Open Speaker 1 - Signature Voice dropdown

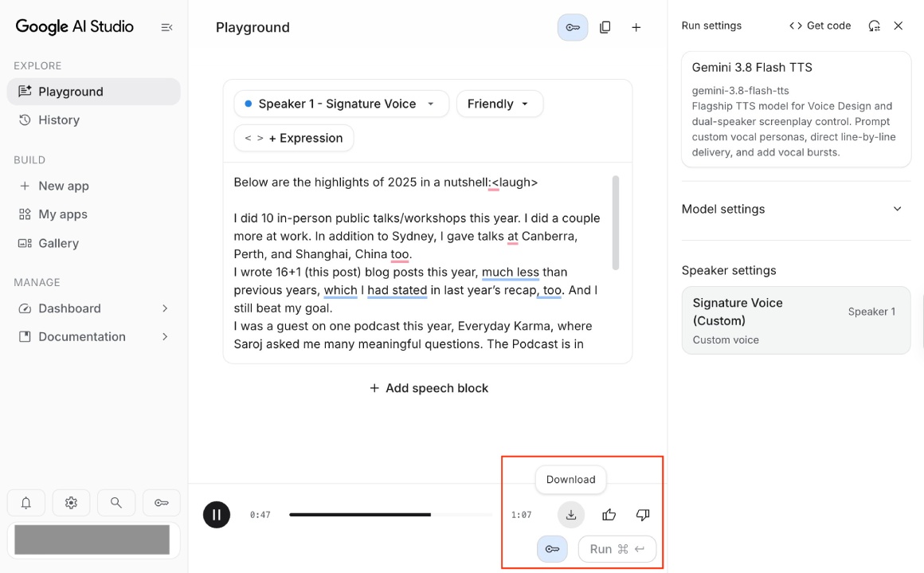point(341,104)
